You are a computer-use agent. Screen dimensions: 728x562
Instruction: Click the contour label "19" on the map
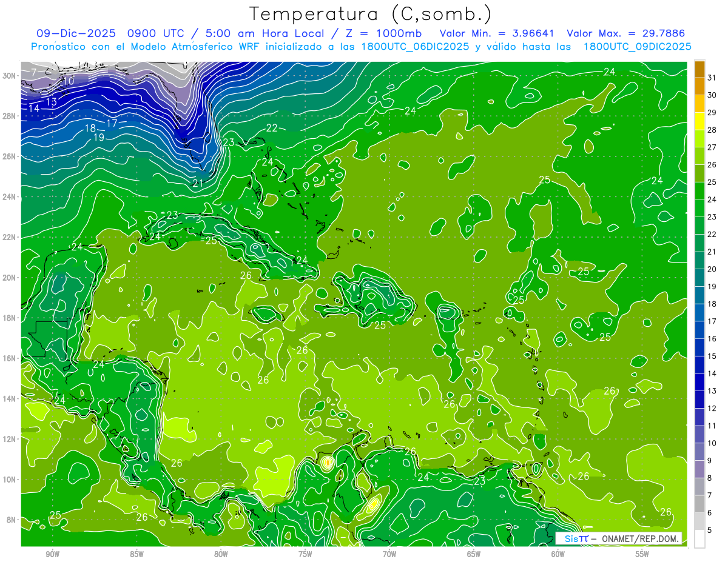click(99, 138)
